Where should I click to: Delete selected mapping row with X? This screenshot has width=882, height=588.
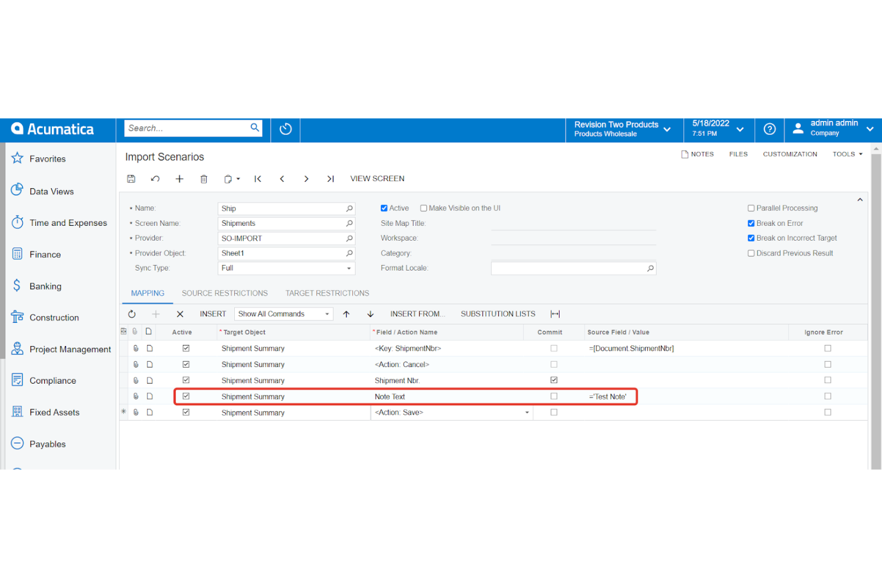[x=180, y=314]
